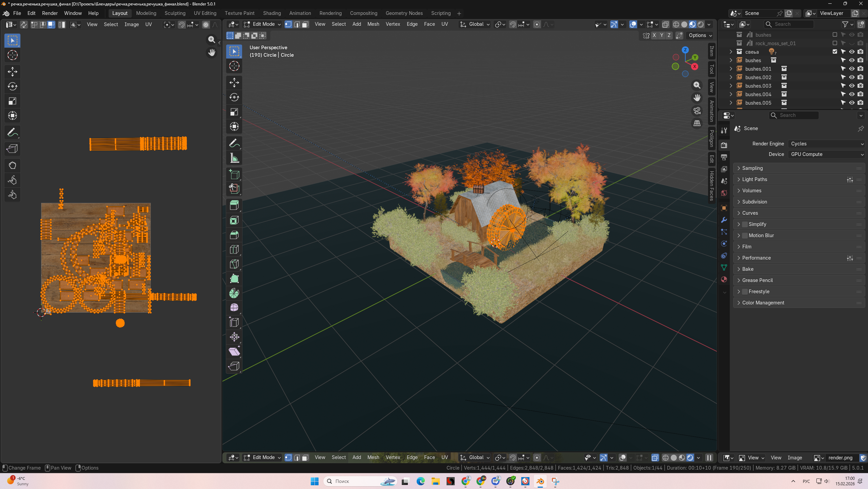Select the Measure tool in viewport toolbar
This screenshot has width=868, height=489.
pyautogui.click(x=234, y=158)
